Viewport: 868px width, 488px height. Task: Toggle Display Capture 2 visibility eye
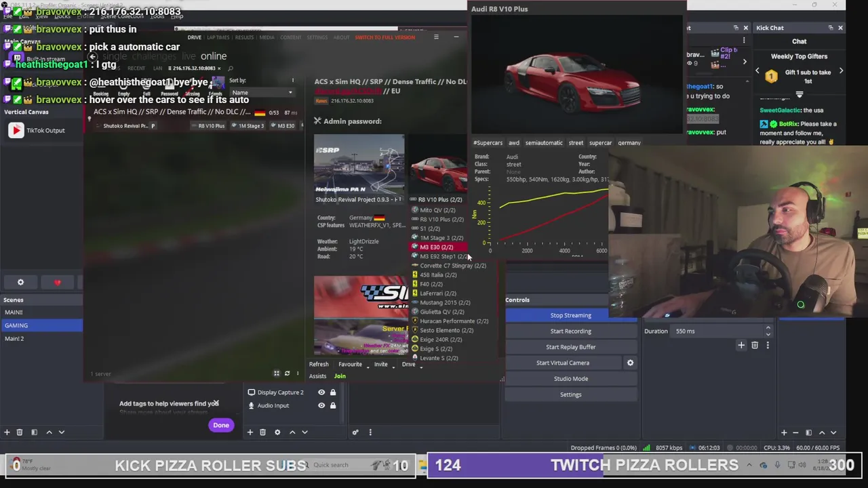(321, 392)
